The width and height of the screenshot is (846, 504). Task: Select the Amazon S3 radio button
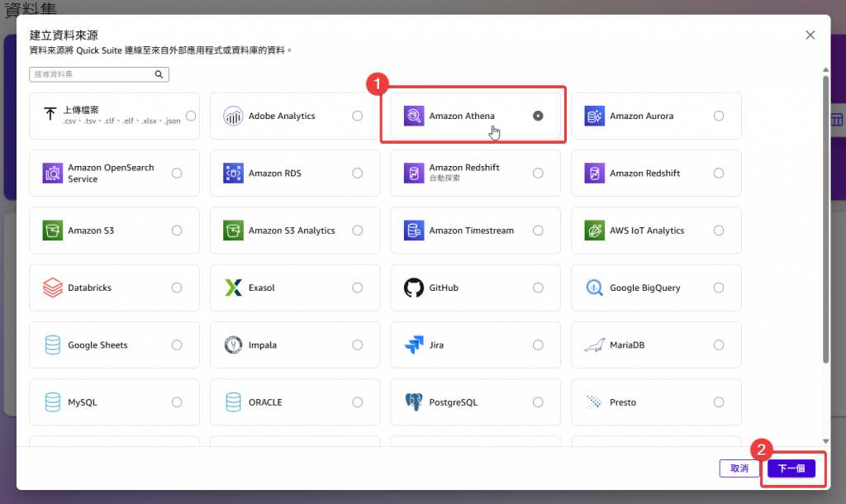pyautogui.click(x=177, y=231)
